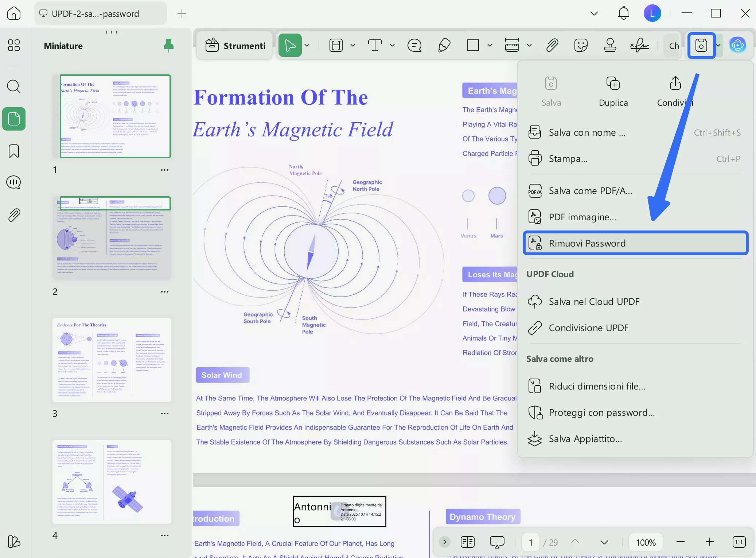
Task: Select page 3 thumbnail
Action: (x=112, y=360)
